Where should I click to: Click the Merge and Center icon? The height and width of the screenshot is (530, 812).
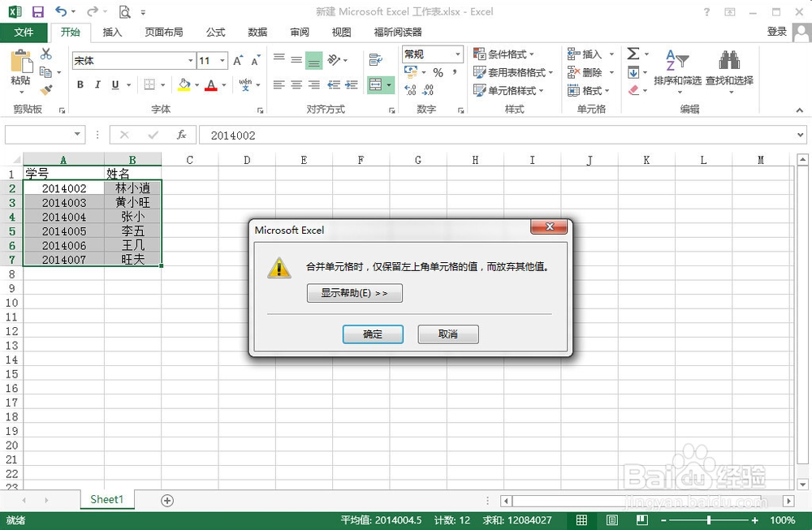[x=376, y=84]
